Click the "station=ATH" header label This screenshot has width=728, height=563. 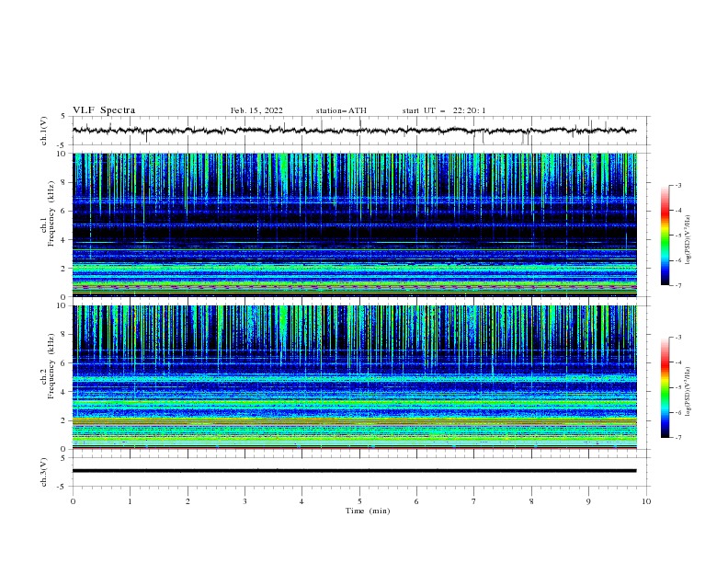pyautogui.click(x=341, y=110)
